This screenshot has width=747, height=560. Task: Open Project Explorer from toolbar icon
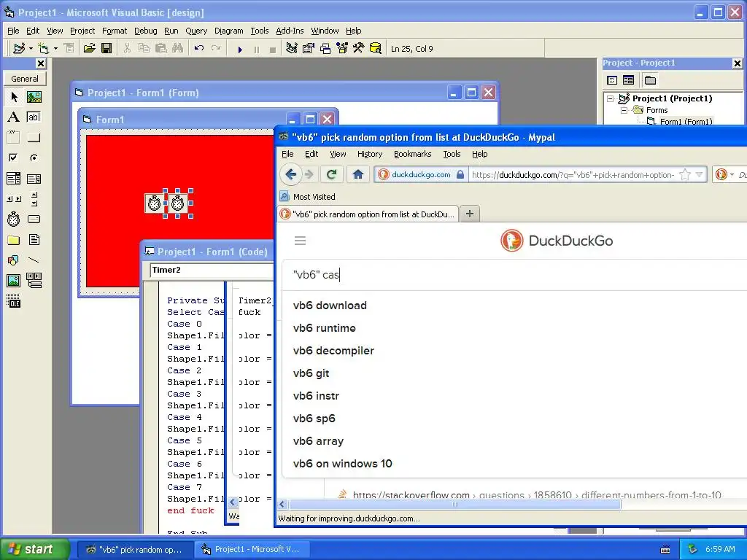click(292, 48)
